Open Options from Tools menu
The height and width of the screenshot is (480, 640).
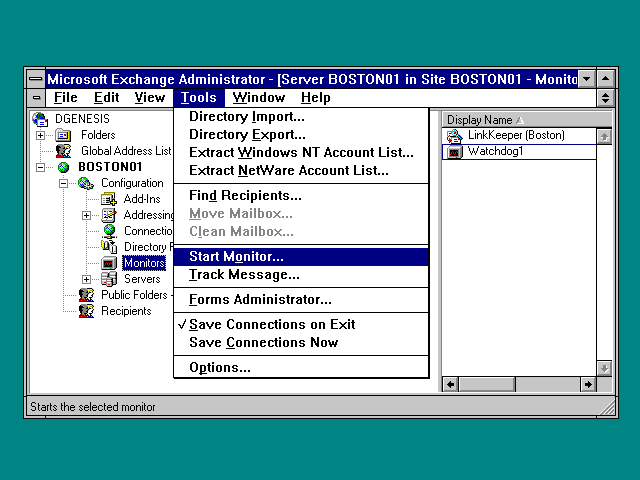(x=301, y=367)
